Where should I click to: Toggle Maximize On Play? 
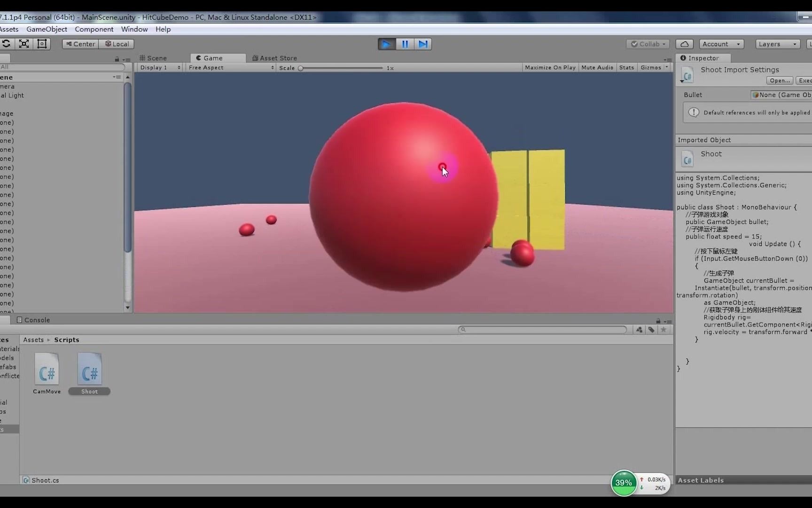point(550,68)
